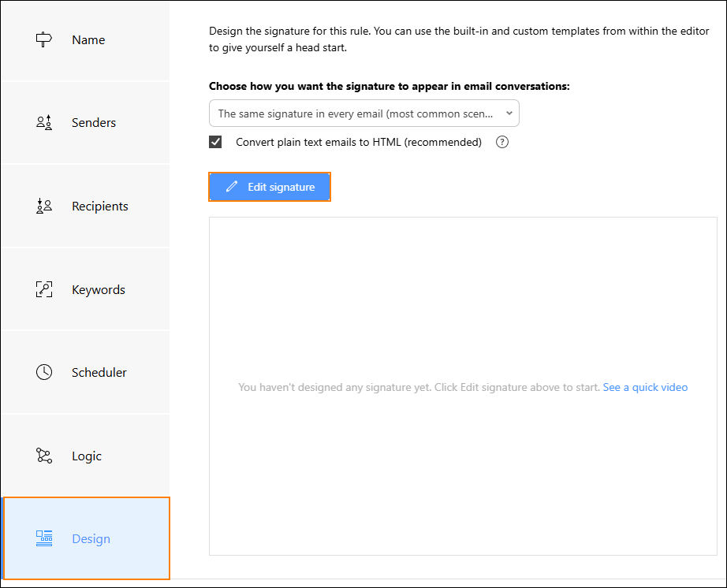The width and height of the screenshot is (727, 588).
Task: Select the Keywords section
Action: click(x=98, y=289)
